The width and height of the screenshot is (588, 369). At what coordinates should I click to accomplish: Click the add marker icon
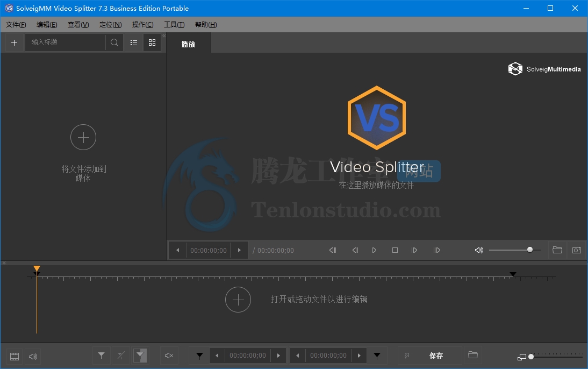pos(101,356)
